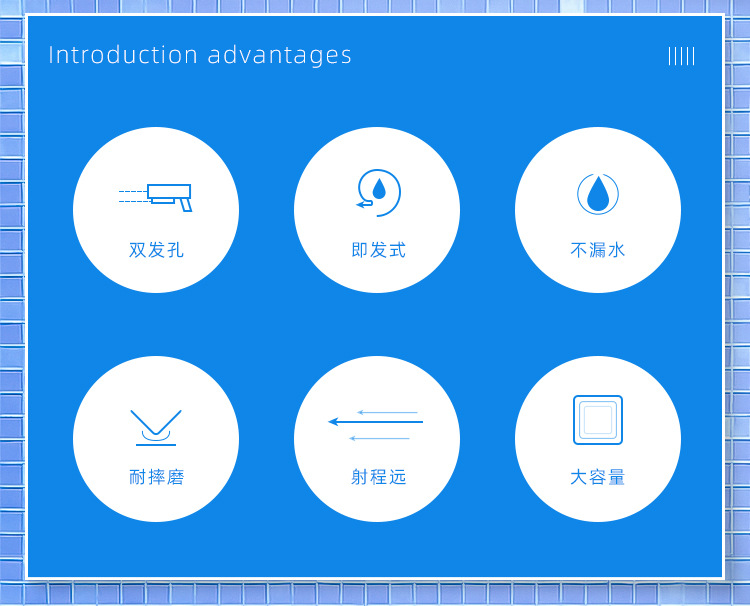Select the 耐摔磨 label
The width and height of the screenshot is (750, 606).
coord(156,477)
